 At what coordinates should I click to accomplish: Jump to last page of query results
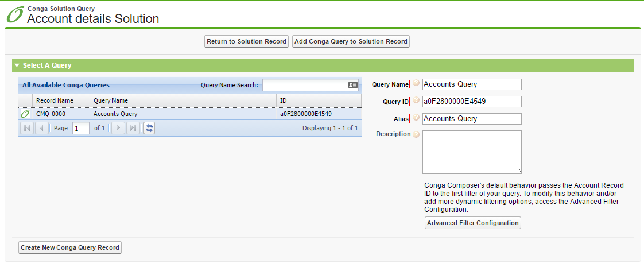(133, 128)
